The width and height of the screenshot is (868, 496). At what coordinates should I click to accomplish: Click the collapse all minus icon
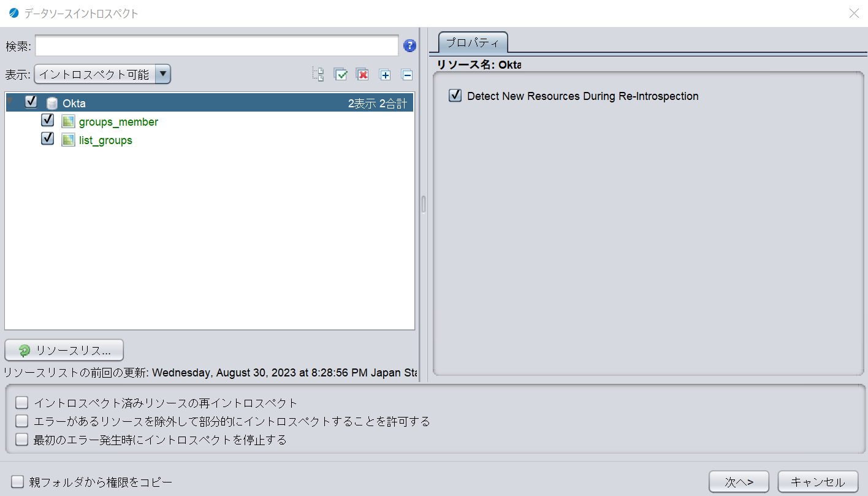click(407, 75)
